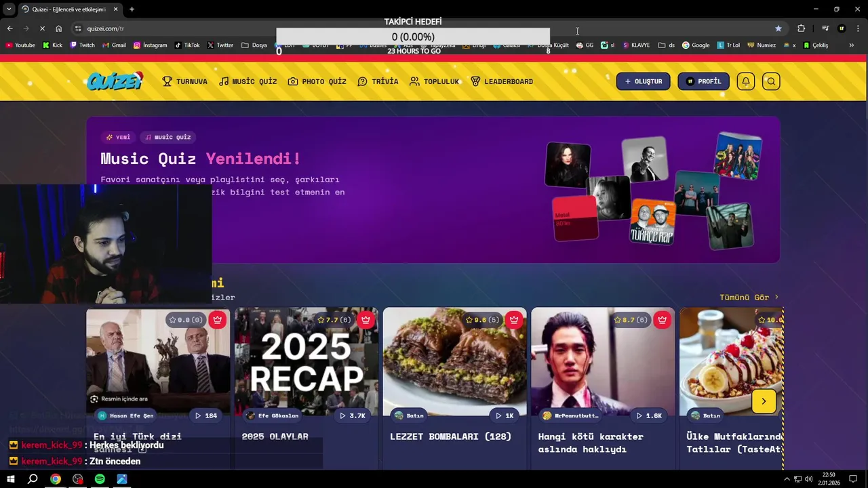Open the Instagram bookmark
868x488 pixels.
click(150, 45)
